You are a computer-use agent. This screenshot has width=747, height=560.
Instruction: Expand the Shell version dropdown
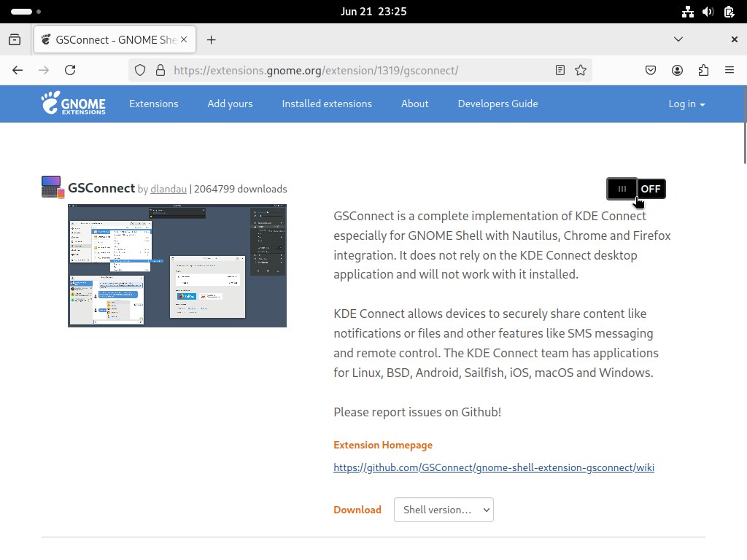[444, 510]
